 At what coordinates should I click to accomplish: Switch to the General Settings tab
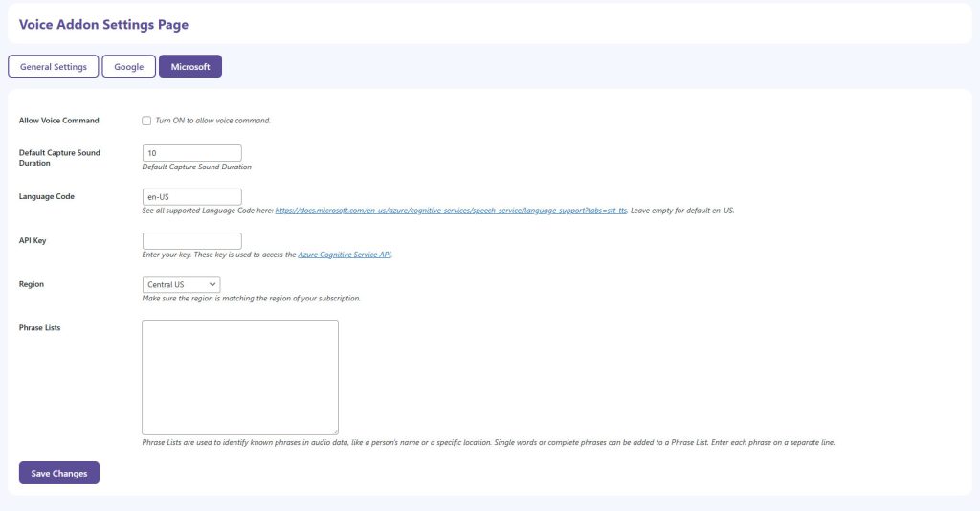[x=54, y=67]
